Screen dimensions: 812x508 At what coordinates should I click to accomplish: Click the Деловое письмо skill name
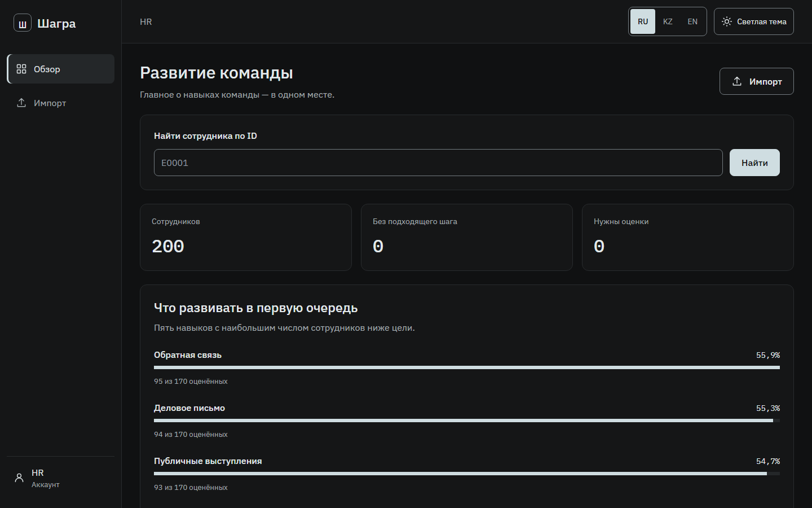(x=189, y=408)
